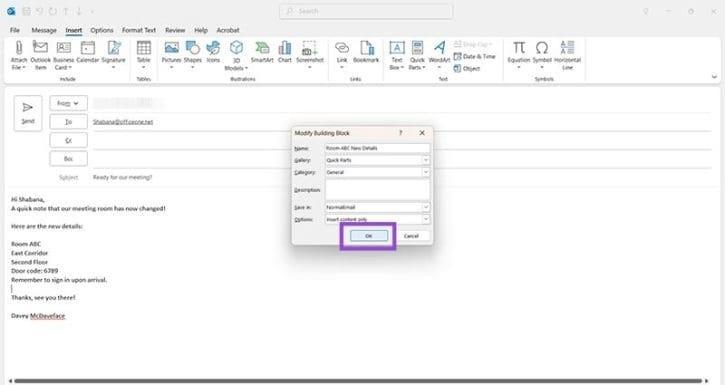Open the Review ribbon tab
725x385 pixels.
point(175,30)
